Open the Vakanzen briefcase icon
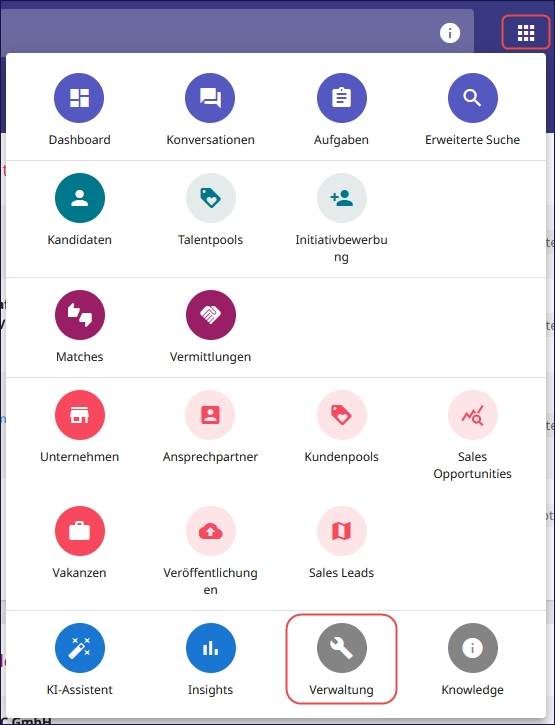 click(x=80, y=531)
